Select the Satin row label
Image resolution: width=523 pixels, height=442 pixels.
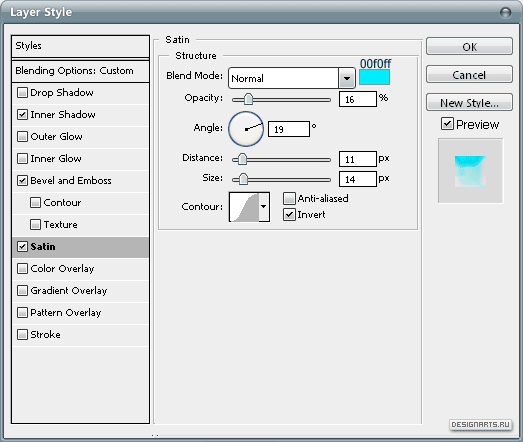point(43,247)
